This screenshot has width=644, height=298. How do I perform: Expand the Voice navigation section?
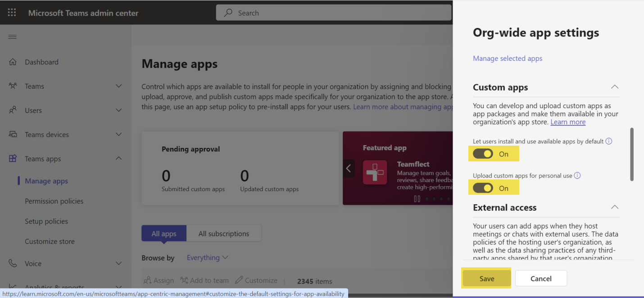click(x=119, y=263)
